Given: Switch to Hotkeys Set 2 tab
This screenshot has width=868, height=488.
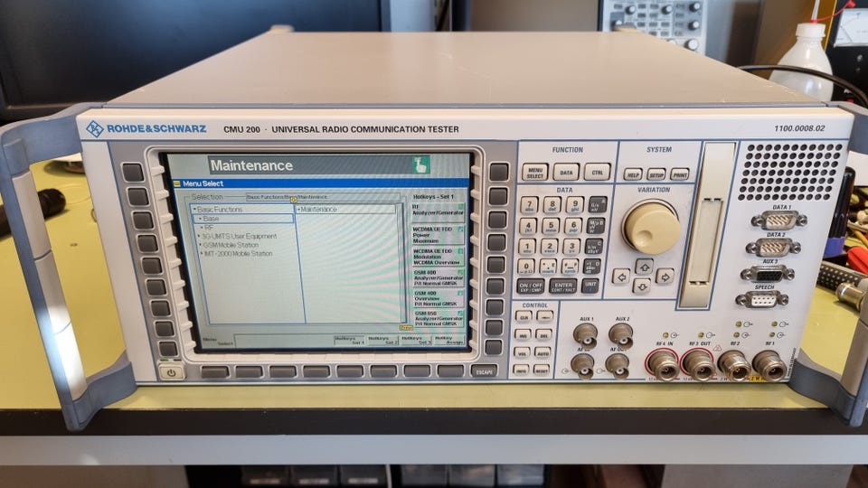Looking at the screenshot, I should click(x=382, y=341).
